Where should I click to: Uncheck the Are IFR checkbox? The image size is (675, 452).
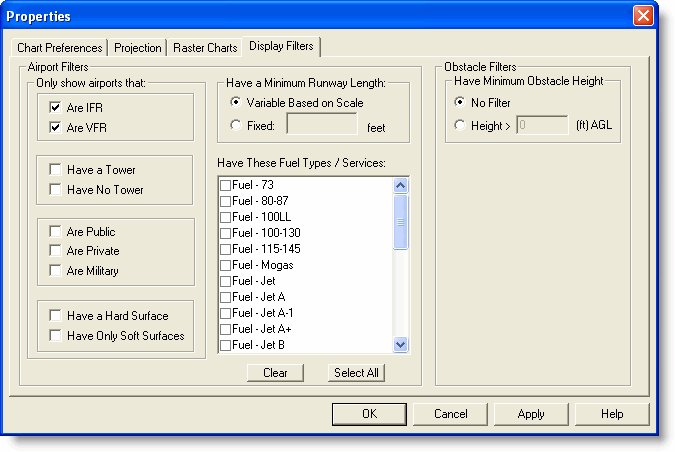pyautogui.click(x=55, y=107)
